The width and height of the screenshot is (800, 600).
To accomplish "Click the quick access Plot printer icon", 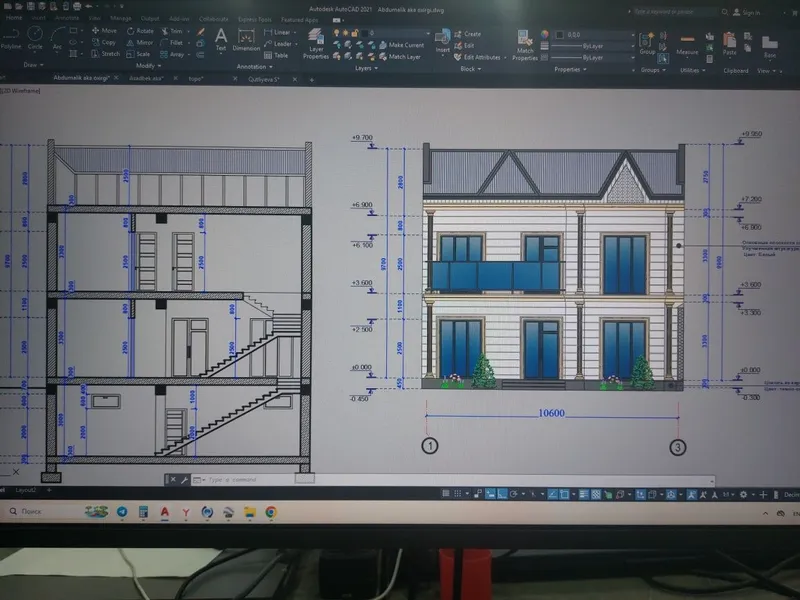I will [x=77, y=6].
